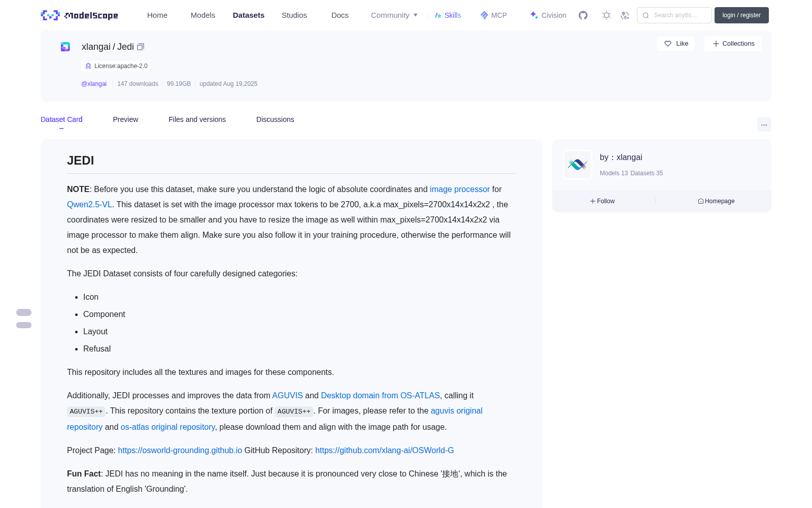Click the JEDI heading
This screenshot has height=508, width=812.
pos(81,161)
